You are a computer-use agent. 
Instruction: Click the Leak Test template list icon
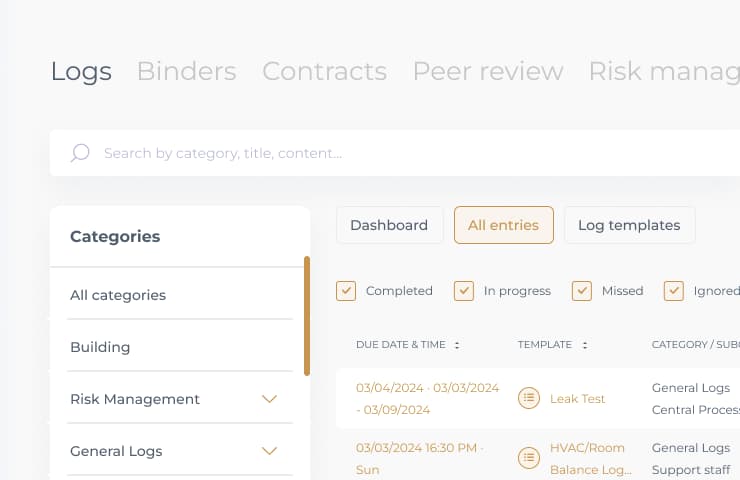528,398
